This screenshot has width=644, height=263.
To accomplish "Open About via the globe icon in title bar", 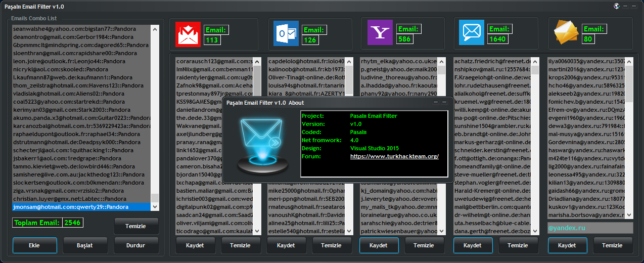I will (617, 6).
